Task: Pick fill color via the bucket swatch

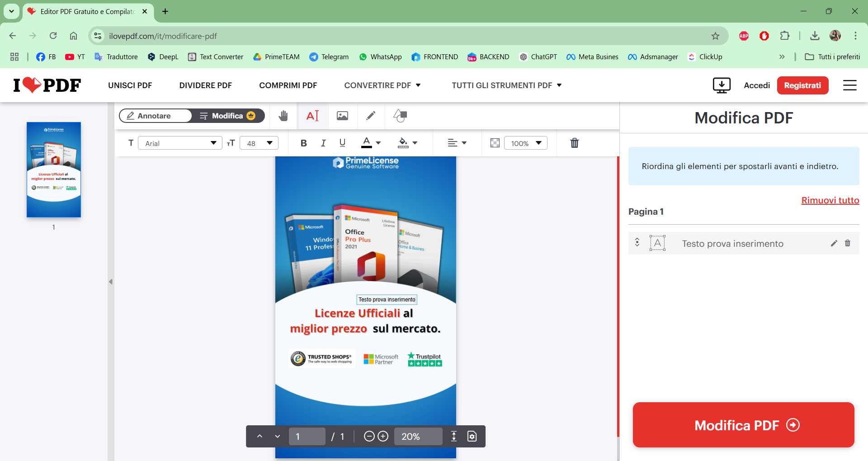Action: 403,143
